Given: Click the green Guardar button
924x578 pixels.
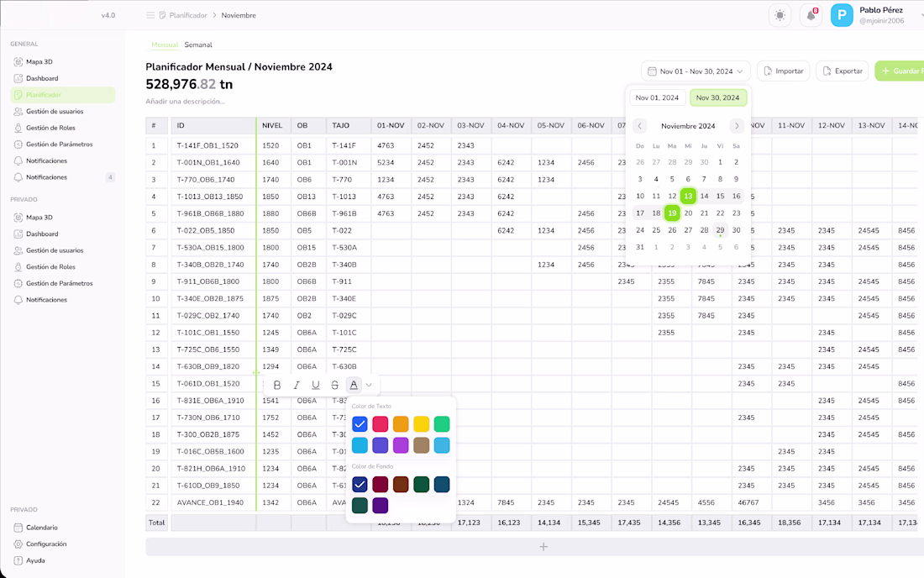Looking at the screenshot, I should [900, 71].
